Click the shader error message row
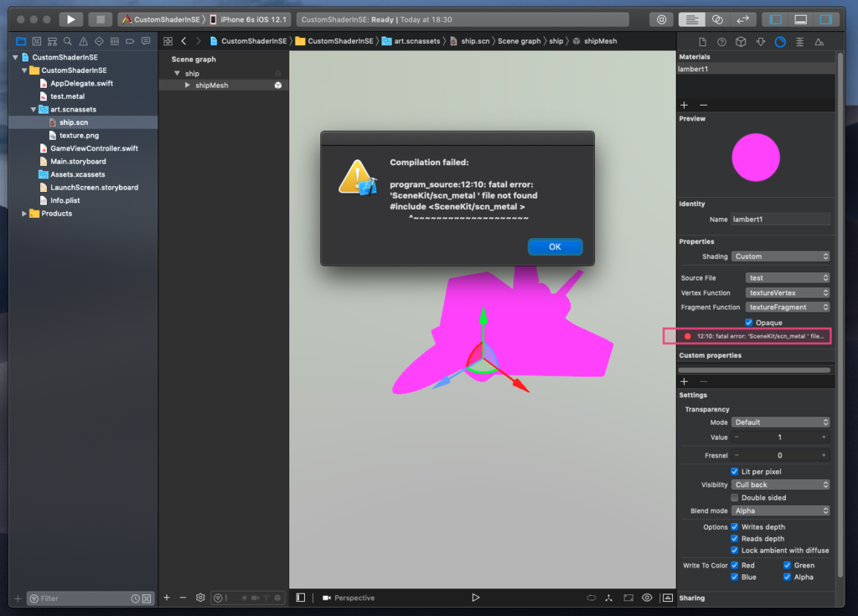Screen dimensions: 858x616 747,336
